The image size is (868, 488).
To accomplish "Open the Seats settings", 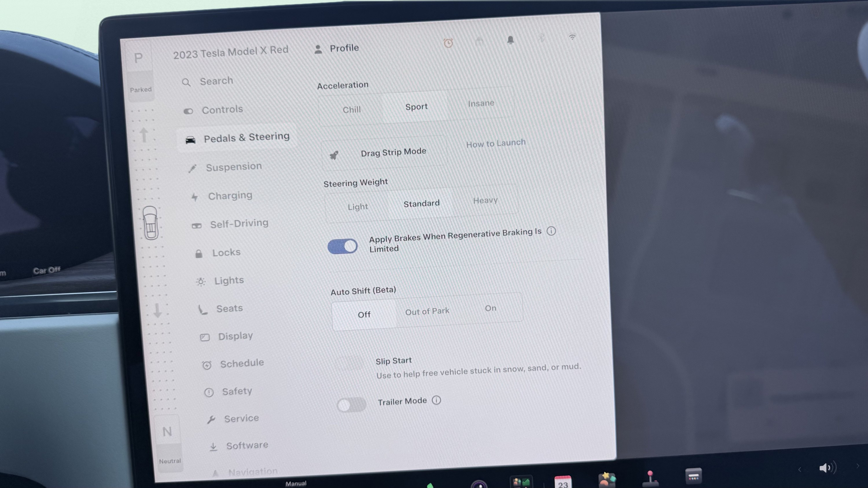I will [220, 308].
